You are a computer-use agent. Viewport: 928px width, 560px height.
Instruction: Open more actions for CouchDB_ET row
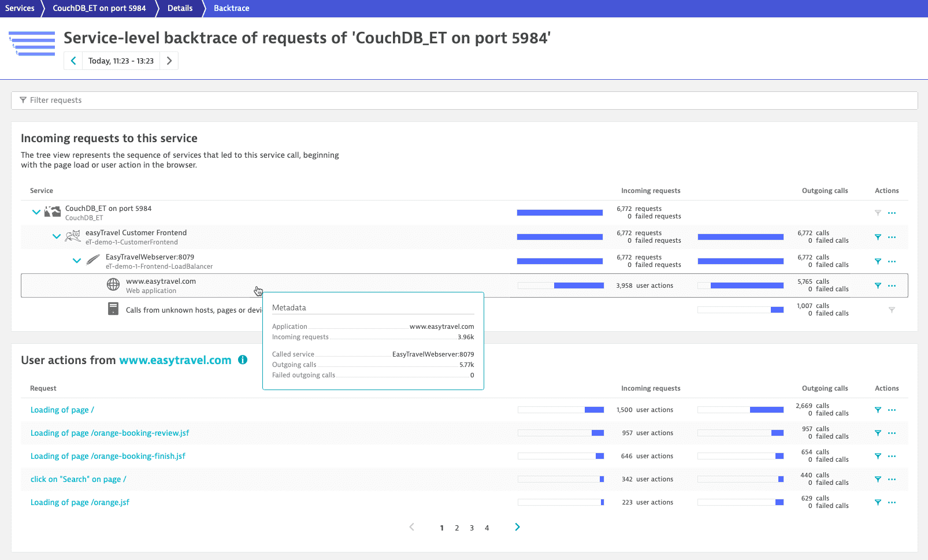[892, 213]
